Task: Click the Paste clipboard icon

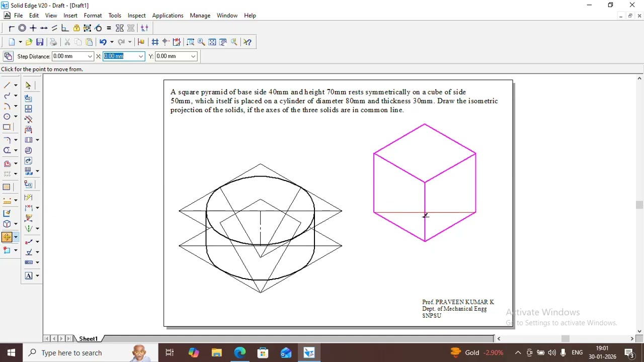Action: pos(89,42)
